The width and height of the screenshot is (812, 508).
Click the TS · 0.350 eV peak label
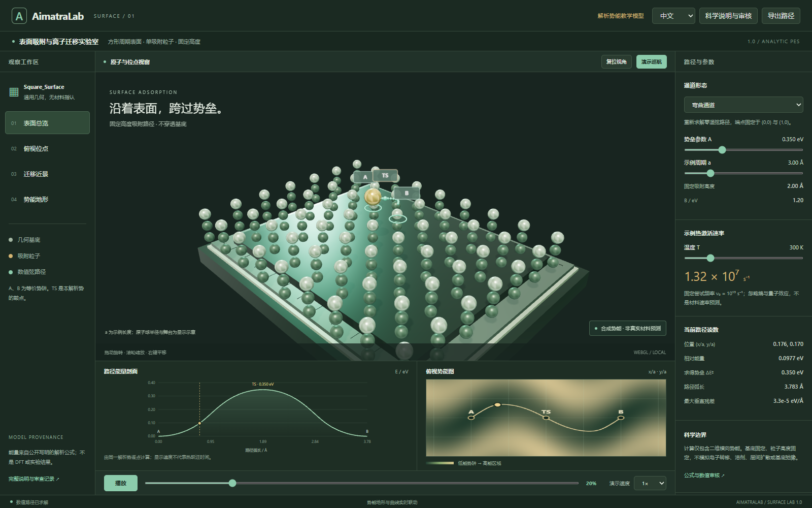pyautogui.click(x=263, y=384)
